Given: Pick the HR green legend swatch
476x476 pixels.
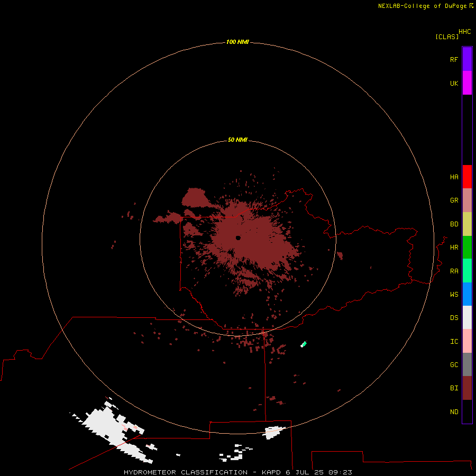Looking at the screenshot, I should coord(467,247).
